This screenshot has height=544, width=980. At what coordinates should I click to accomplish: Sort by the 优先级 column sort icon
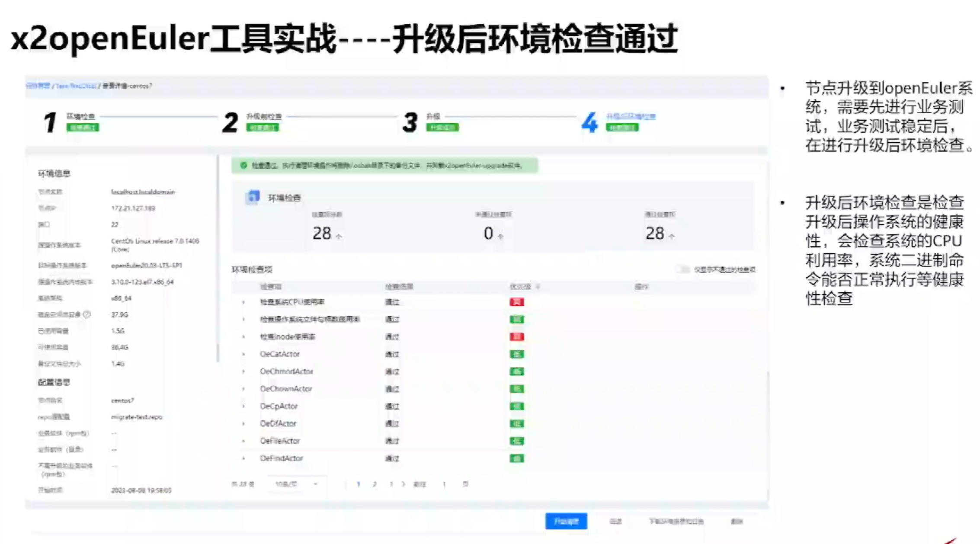click(538, 286)
